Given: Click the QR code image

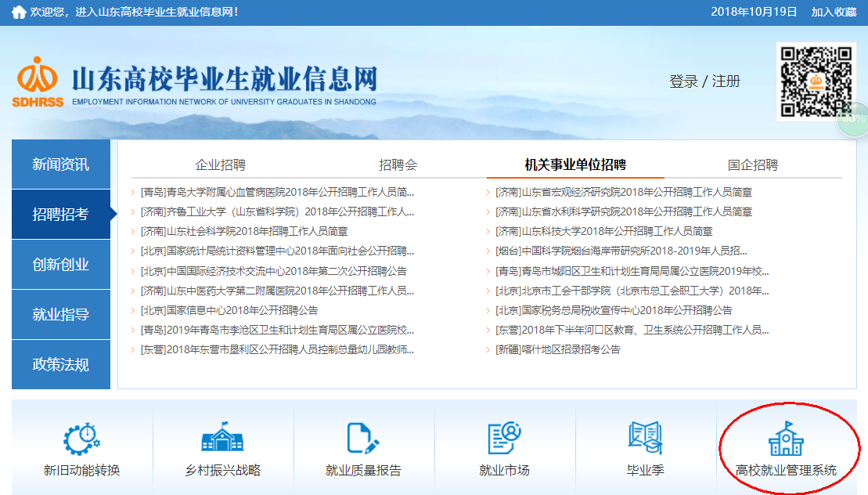Looking at the screenshot, I should pos(816,81).
